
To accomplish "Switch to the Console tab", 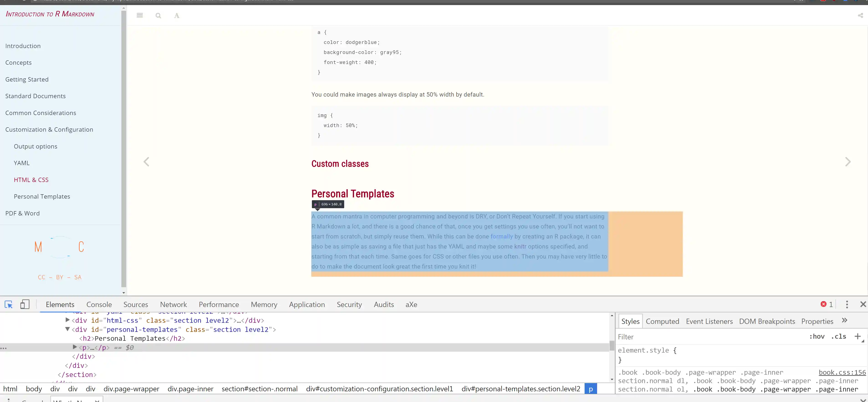I will [x=99, y=305].
